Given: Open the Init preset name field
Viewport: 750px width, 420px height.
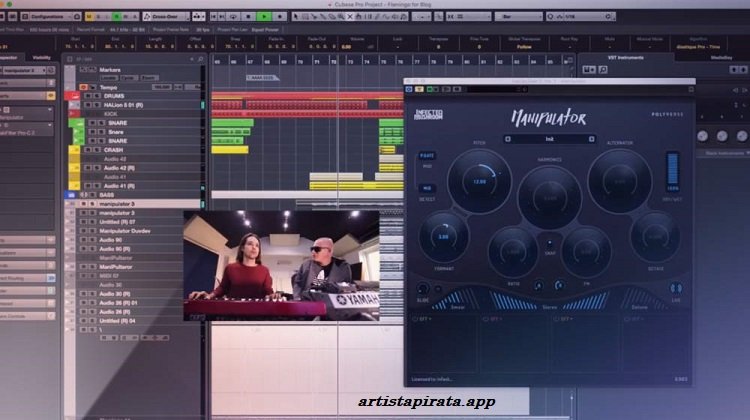Looking at the screenshot, I should tap(550, 139).
